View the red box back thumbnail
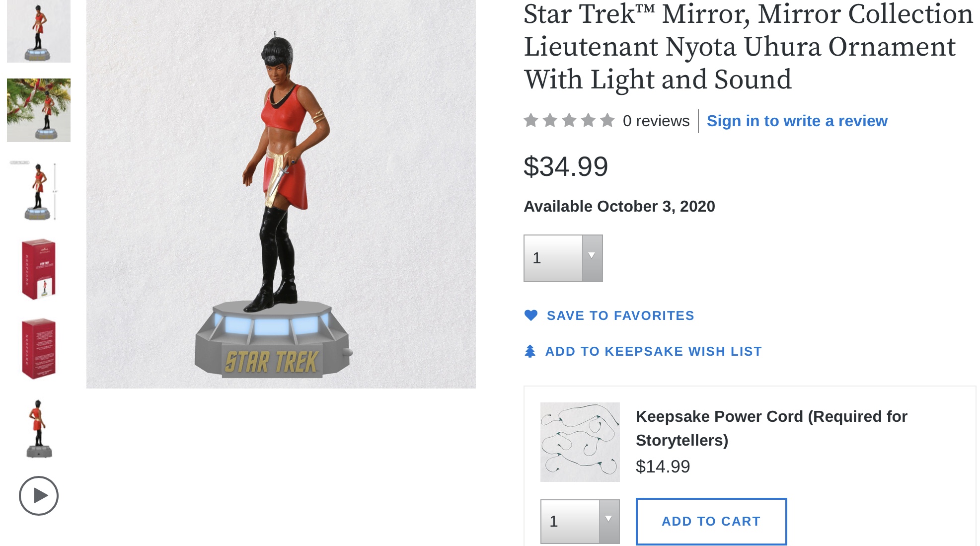This screenshot has width=980, height=546. click(x=39, y=349)
